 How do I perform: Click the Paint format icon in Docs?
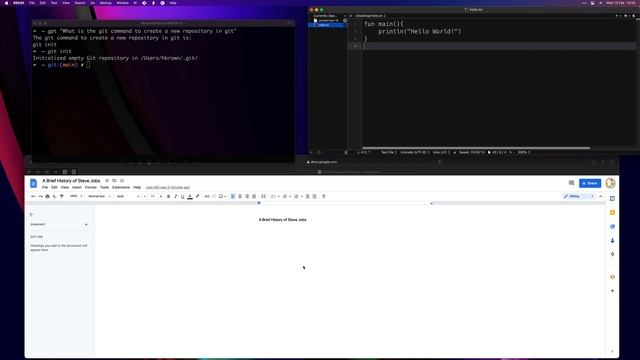[62, 196]
